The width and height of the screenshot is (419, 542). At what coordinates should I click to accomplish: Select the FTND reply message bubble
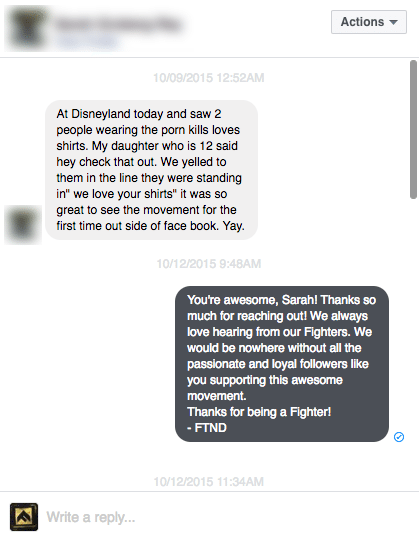282,364
